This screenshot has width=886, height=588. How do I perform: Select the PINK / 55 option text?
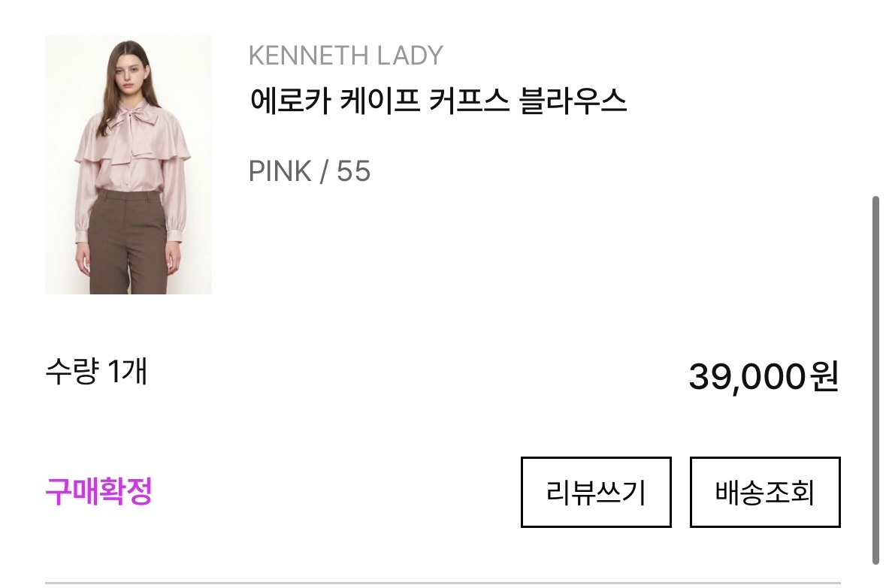click(310, 170)
